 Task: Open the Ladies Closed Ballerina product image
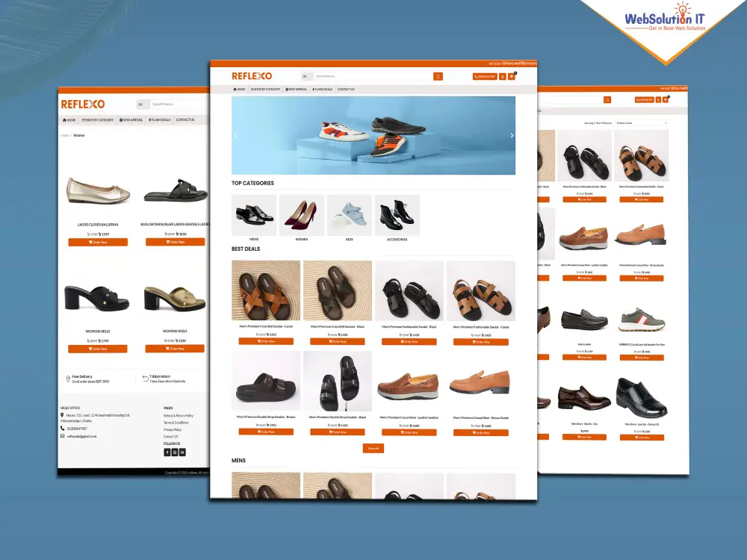98,190
